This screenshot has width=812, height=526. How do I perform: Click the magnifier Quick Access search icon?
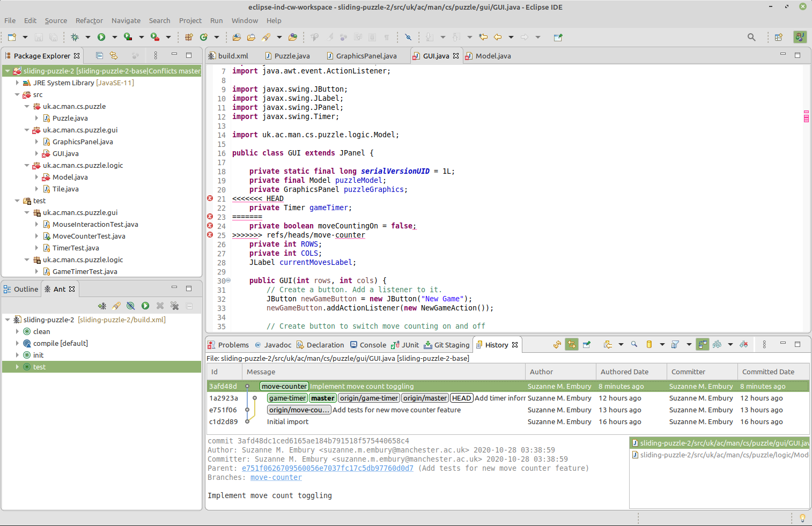[x=751, y=37]
